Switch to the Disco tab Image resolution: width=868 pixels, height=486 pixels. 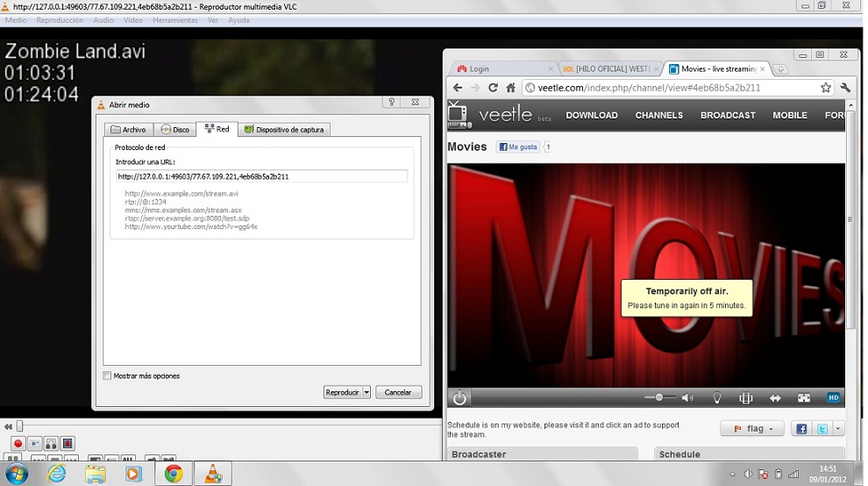174,129
